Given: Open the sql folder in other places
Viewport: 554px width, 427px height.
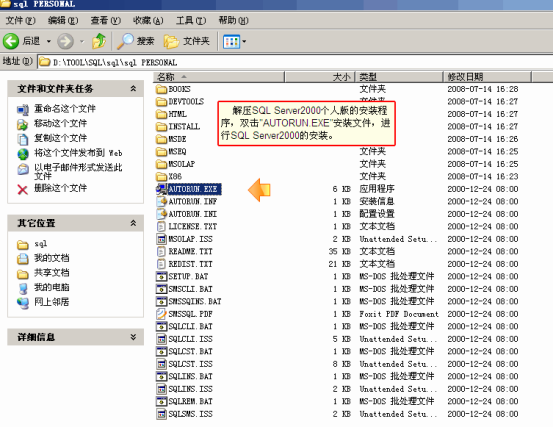Looking at the screenshot, I should pyautogui.click(x=41, y=244).
